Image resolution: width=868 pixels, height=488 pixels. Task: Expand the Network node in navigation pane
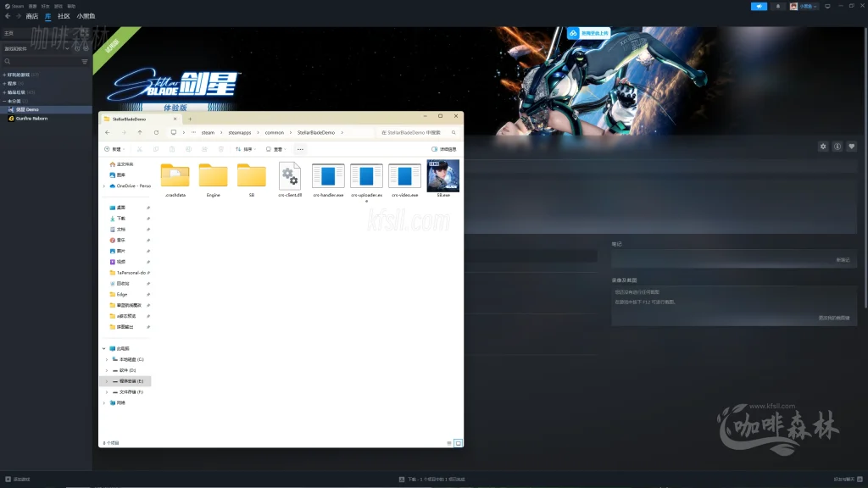[x=104, y=402]
